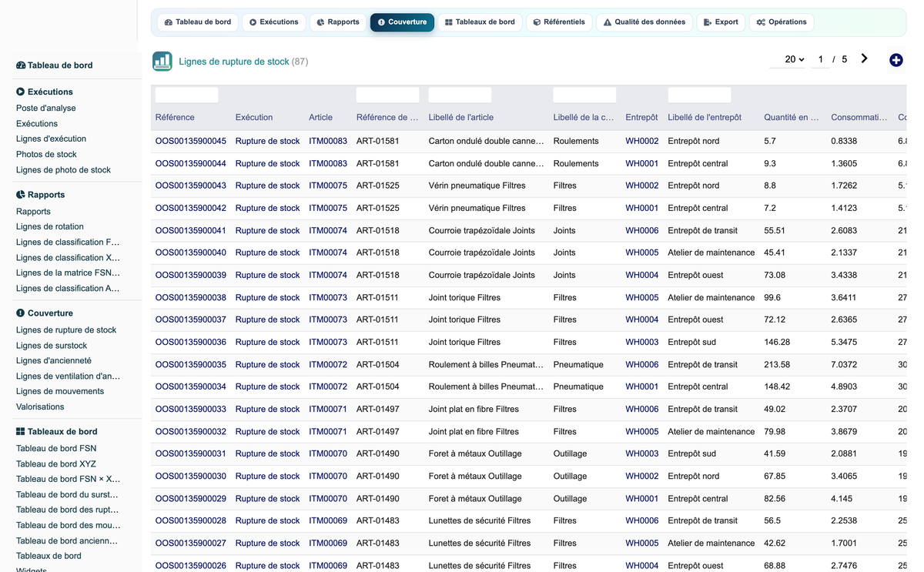Open Rupture de stock link in row OOS00135900043
Image resolution: width=924 pixels, height=572 pixels.
point(268,186)
